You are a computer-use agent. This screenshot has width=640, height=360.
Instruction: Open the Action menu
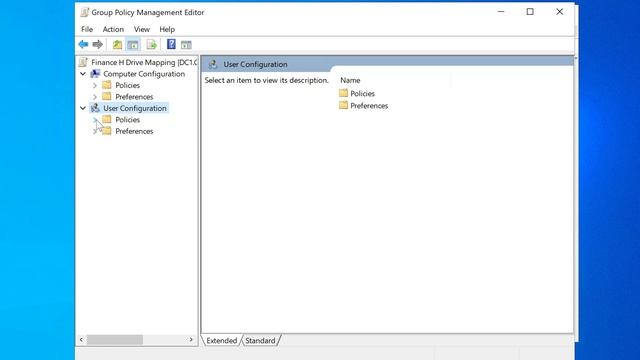[x=113, y=29]
